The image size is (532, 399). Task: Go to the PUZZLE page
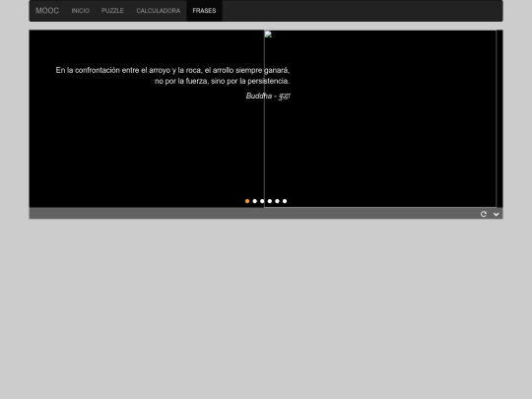[112, 11]
